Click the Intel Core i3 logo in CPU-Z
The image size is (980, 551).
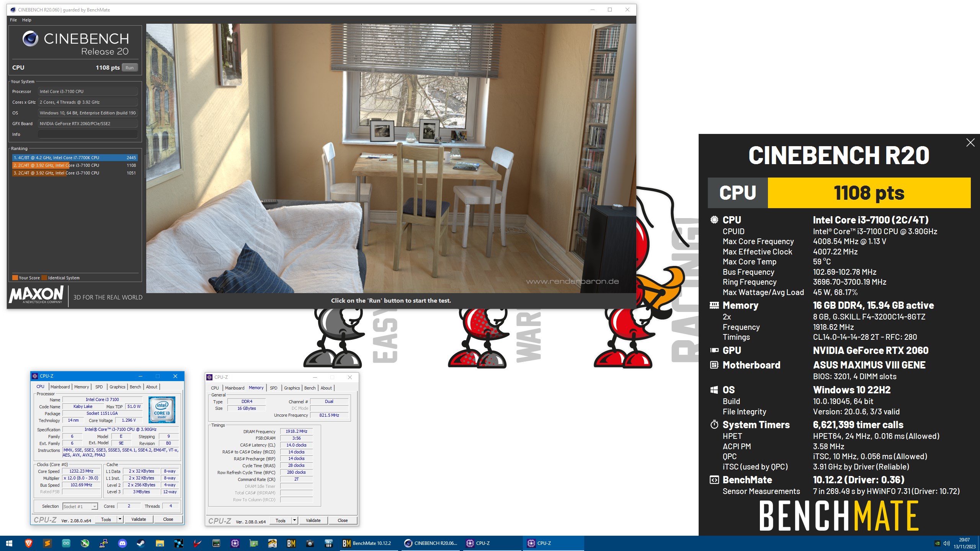pyautogui.click(x=162, y=409)
